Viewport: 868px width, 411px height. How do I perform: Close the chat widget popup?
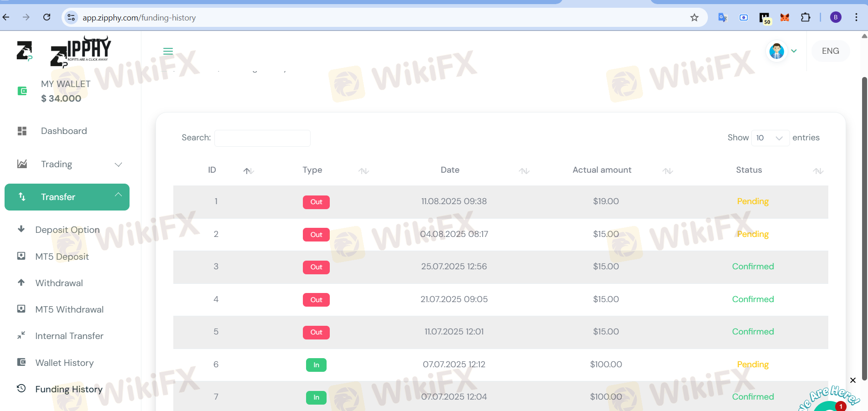[852, 380]
